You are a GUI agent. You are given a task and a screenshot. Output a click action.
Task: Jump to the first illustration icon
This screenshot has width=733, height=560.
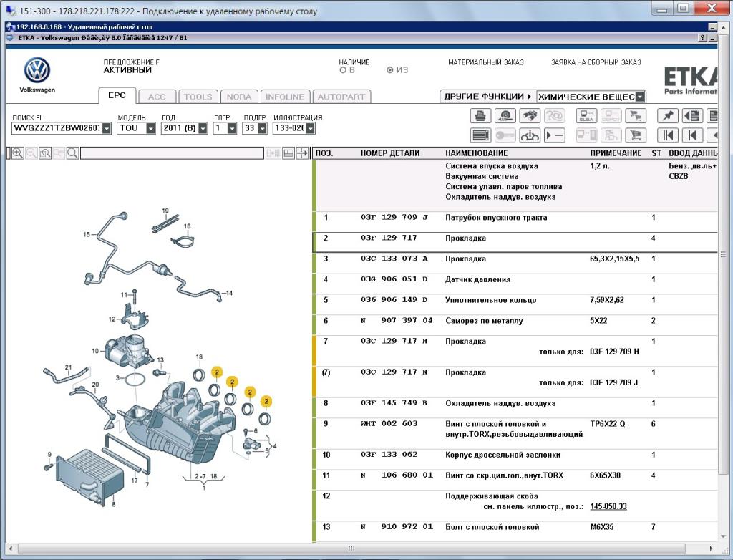click(668, 135)
